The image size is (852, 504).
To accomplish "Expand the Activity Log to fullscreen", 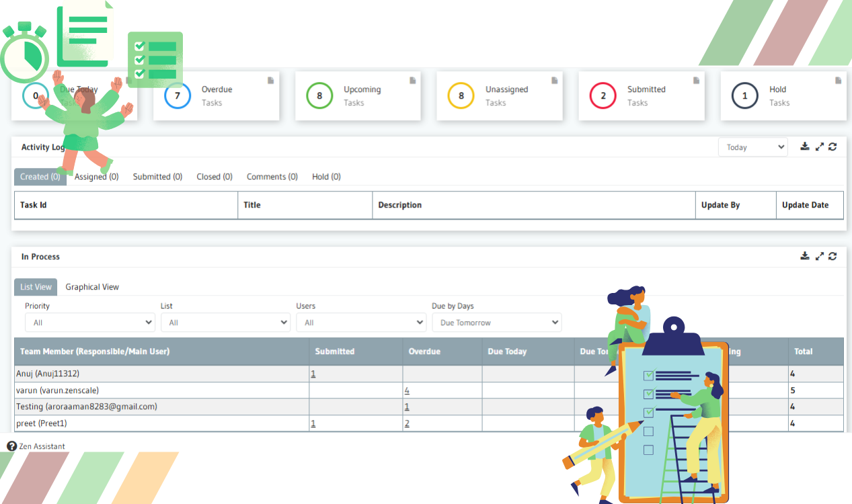I will point(819,146).
